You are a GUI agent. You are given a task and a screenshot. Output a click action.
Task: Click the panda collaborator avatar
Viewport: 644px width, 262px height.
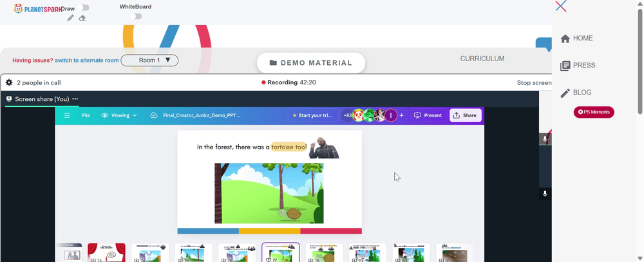(359, 115)
